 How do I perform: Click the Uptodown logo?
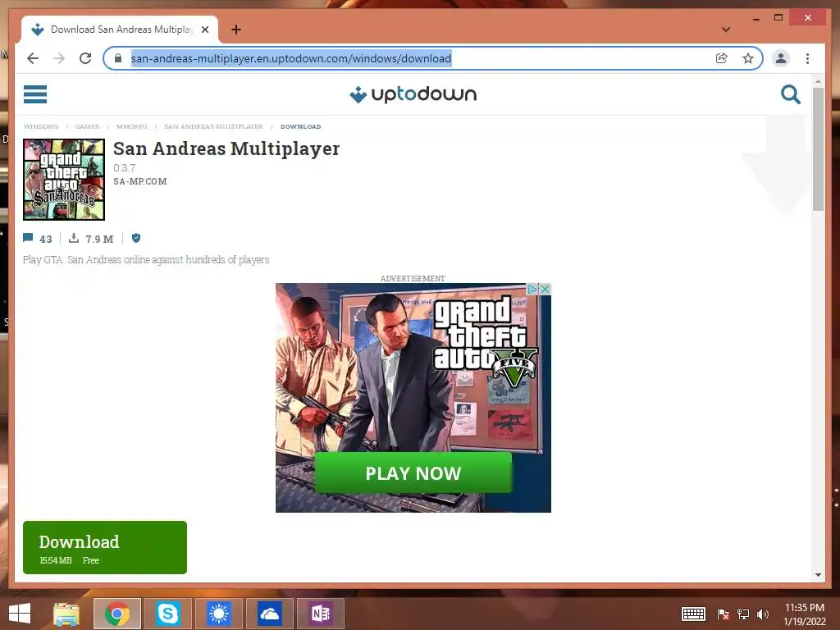[413, 94]
